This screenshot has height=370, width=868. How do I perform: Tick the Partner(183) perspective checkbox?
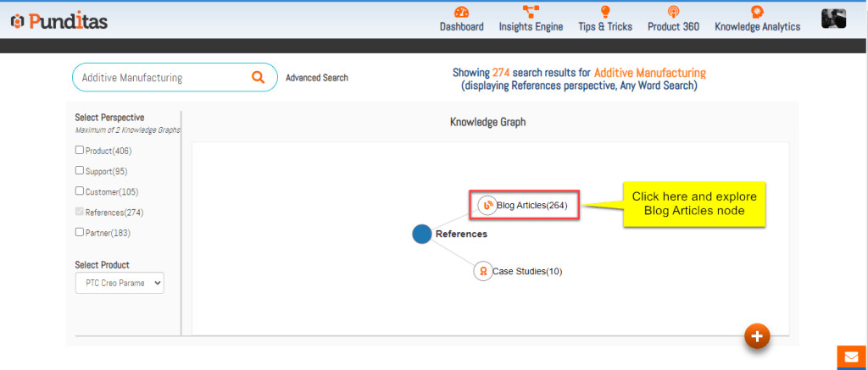point(80,232)
